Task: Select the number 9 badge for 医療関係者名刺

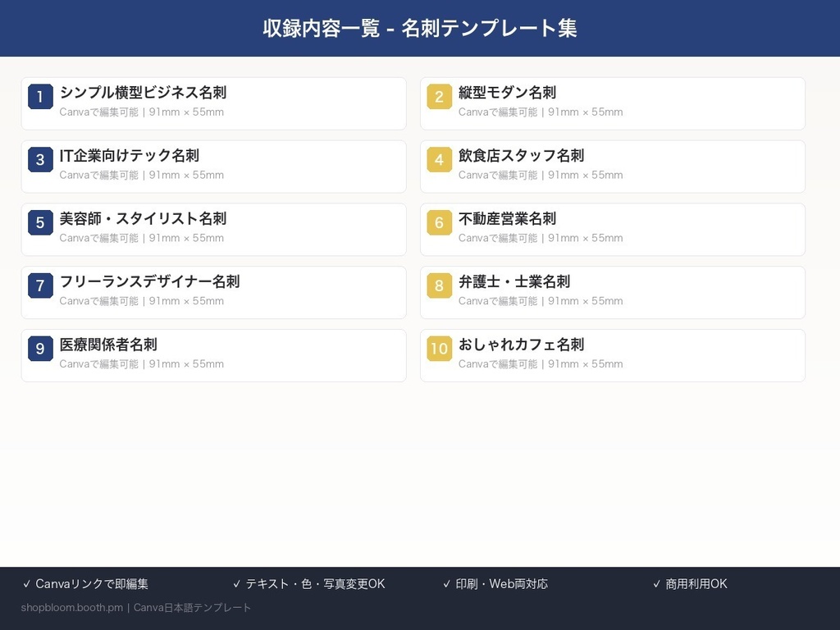Action: tap(40, 349)
